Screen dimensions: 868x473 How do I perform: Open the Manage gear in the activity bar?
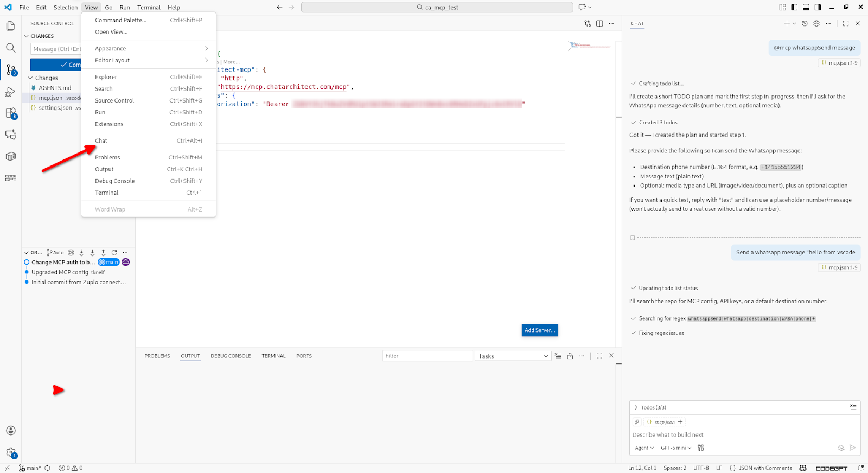(x=10, y=452)
